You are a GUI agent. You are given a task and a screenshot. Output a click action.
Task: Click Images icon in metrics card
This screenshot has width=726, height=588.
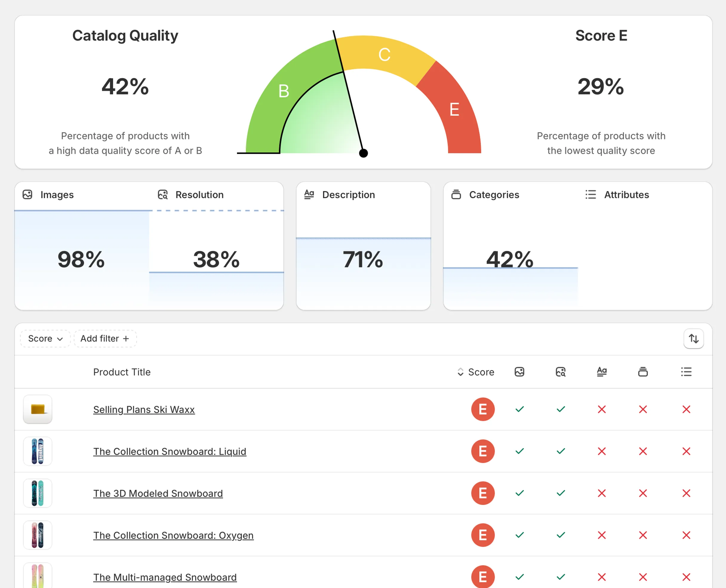(27, 194)
